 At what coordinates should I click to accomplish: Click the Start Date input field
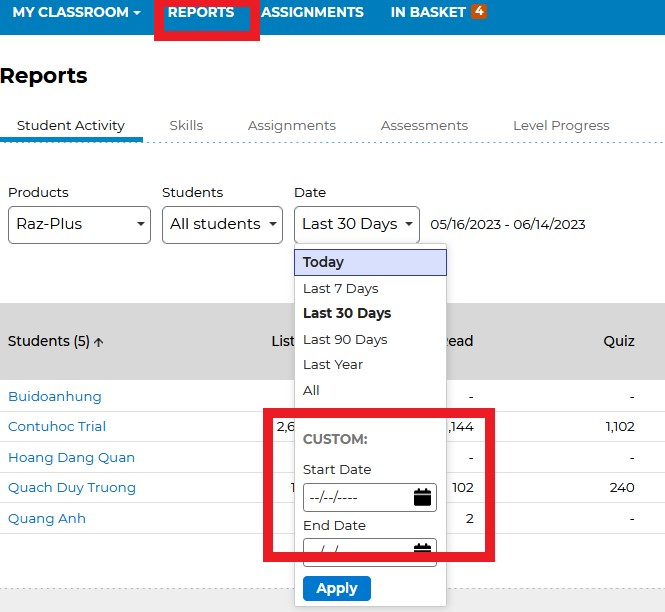click(x=355, y=497)
